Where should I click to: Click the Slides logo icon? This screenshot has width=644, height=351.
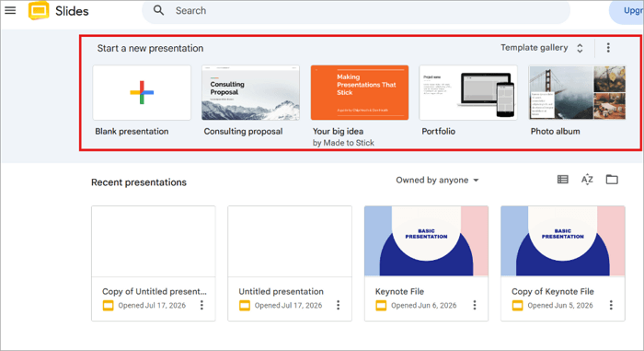pyautogui.click(x=39, y=11)
